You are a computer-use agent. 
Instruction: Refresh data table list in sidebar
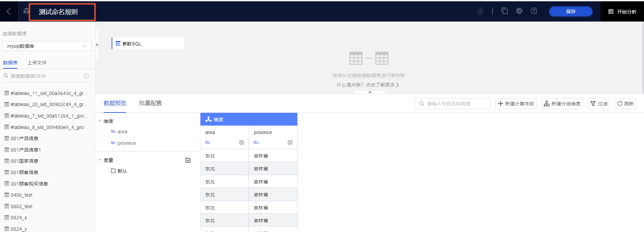pyautogui.click(x=86, y=76)
